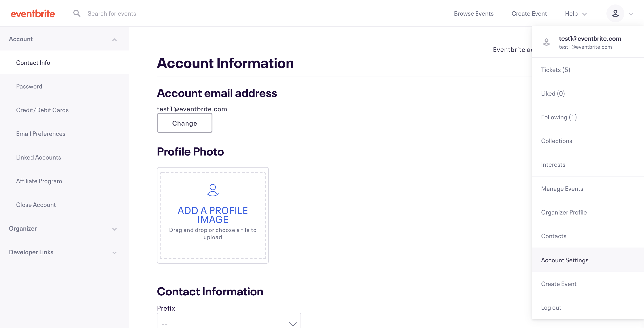This screenshot has width=644, height=328.
Task: Open Tickets section from dropdown
Action: point(555,69)
